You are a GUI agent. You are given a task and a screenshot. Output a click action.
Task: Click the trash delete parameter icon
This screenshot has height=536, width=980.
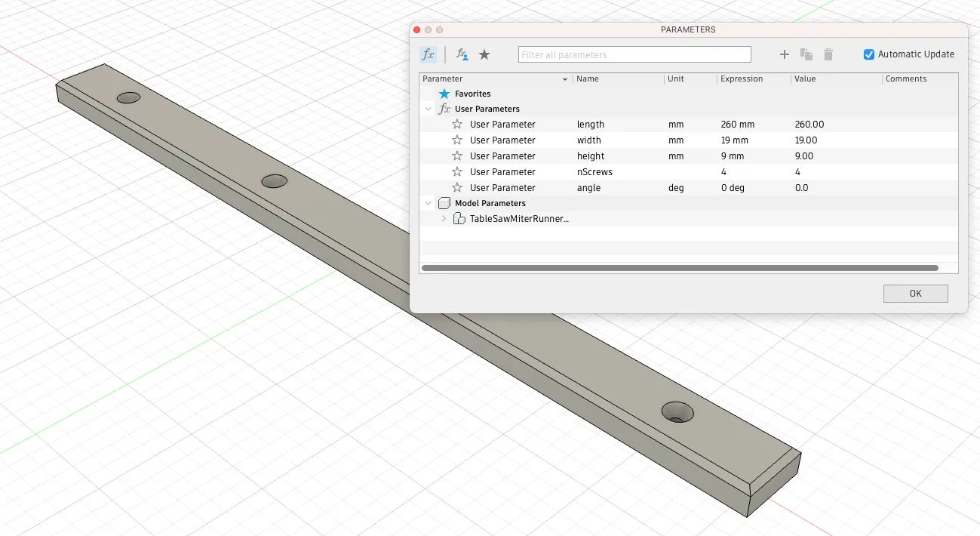click(828, 54)
